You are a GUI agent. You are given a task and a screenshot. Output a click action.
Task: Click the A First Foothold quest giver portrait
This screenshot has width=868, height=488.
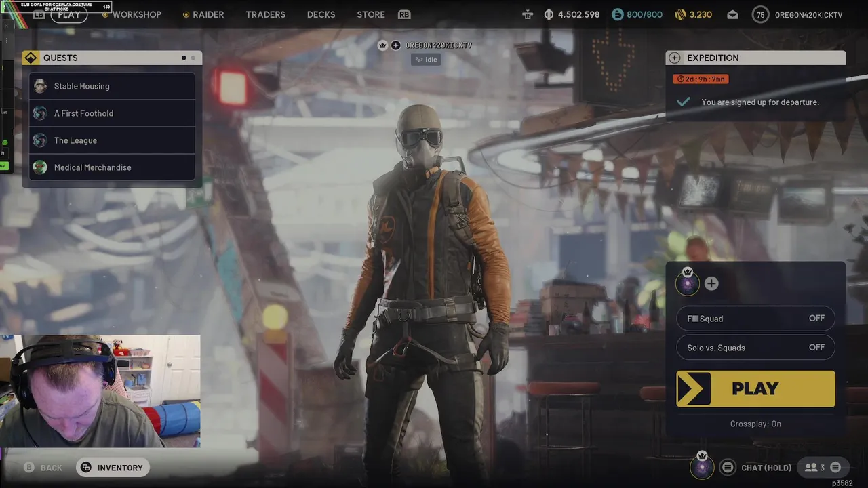click(40, 113)
